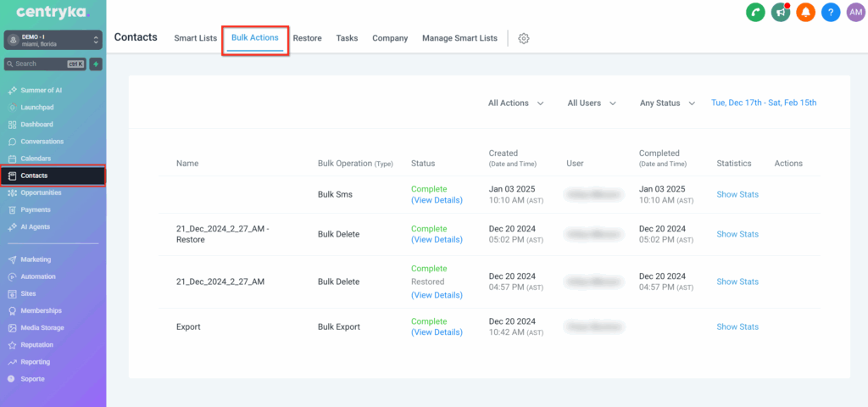
Task: Open the Any Status filter dropdown
Action: [667, 103]
